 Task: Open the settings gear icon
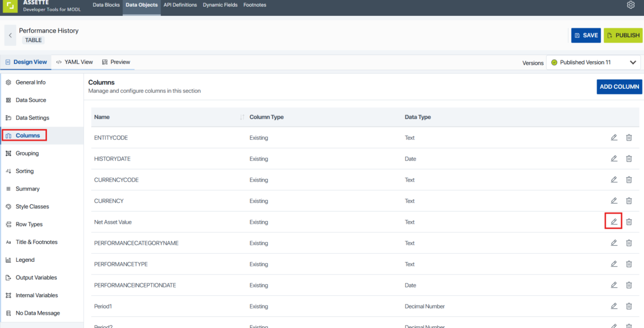[631, 5]
